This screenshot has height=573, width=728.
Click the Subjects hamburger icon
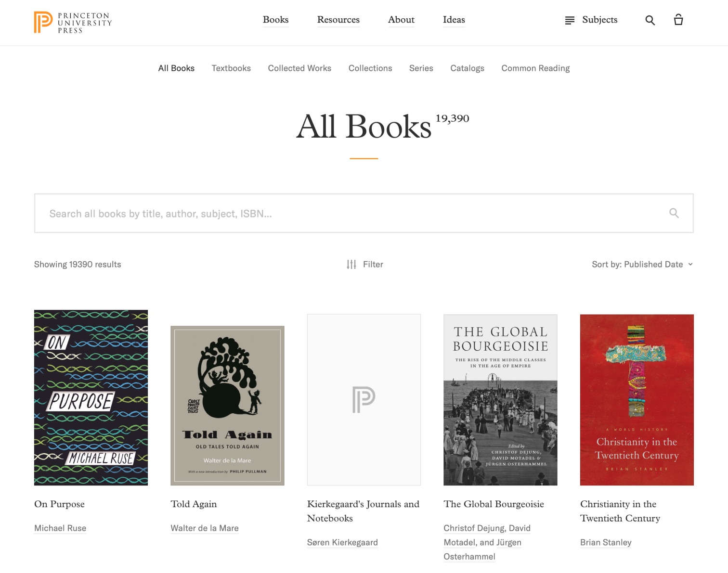pyautogui.click(x=569, y=20)
